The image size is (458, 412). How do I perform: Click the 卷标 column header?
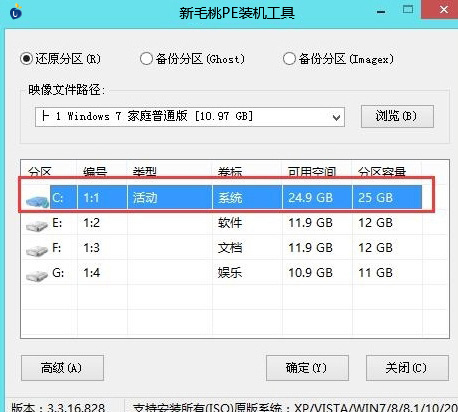(x=230, y=172)
